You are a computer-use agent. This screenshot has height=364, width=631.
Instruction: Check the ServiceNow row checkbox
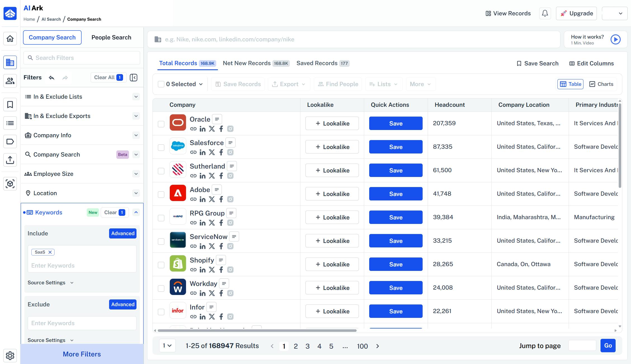(161, 241)
